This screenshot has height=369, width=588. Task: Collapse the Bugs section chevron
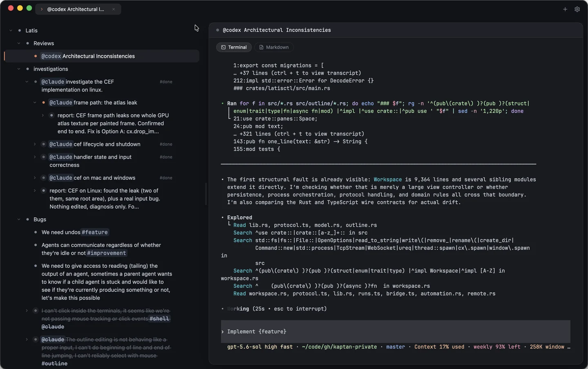pos(19,220)
